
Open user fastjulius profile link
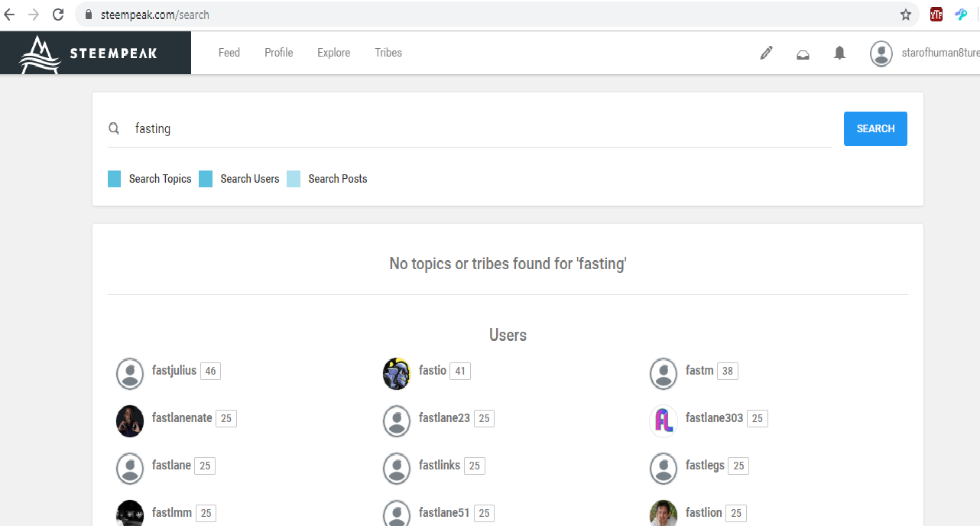(x=174, y=371)
